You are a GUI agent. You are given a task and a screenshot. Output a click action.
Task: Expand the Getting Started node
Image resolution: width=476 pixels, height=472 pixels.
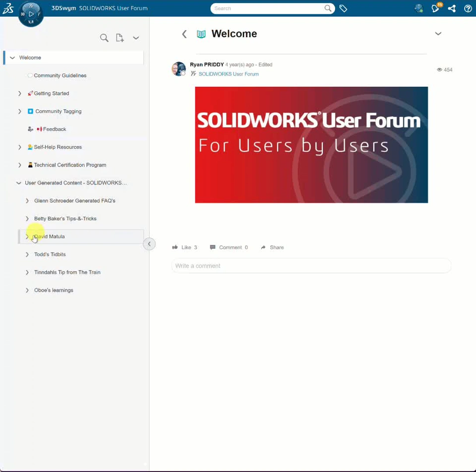20,93
